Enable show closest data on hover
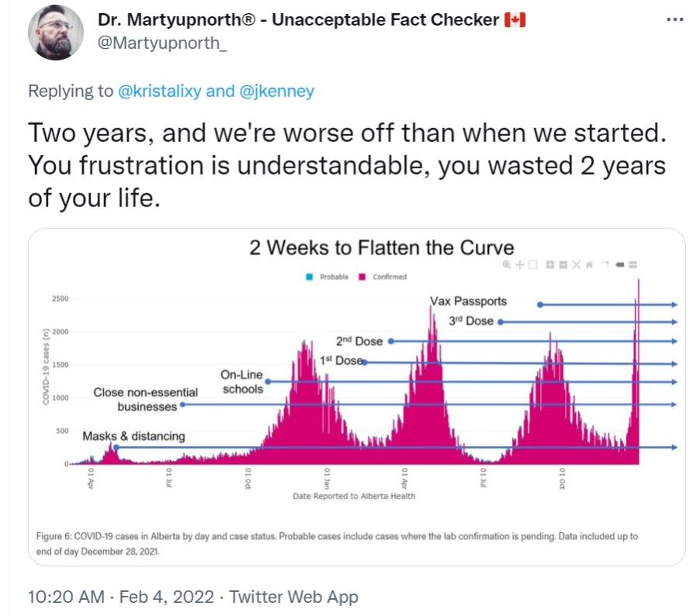Viewport: 700px width, 616px height. point(620,265)
